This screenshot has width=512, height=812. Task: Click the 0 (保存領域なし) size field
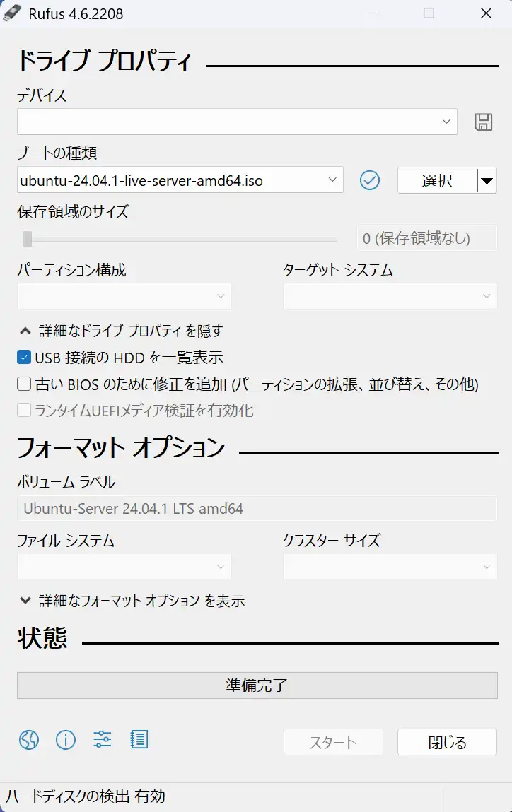click(x=427, y=238)
